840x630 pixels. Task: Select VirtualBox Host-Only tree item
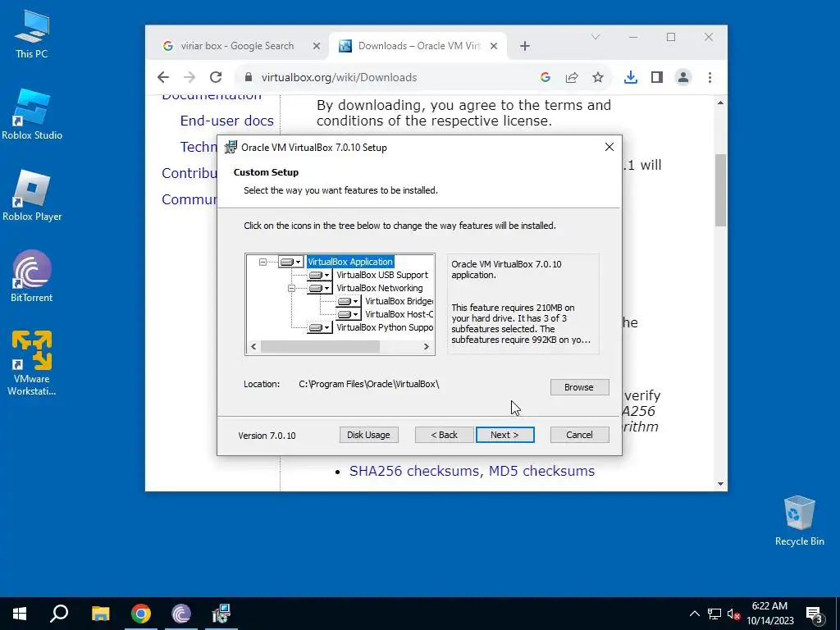click(399, 314)
